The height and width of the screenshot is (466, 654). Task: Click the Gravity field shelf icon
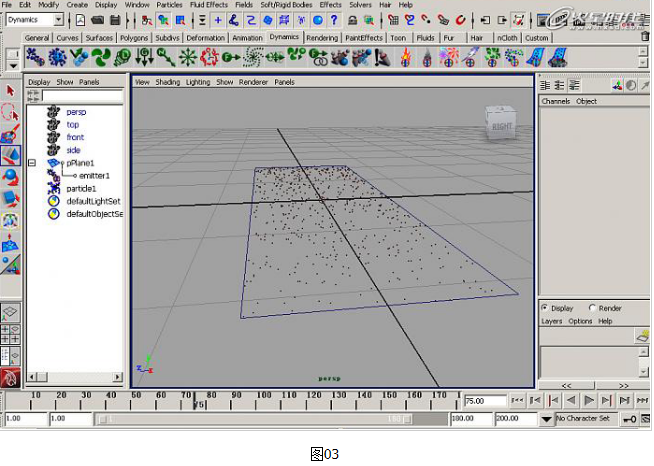[x=144, y=57]
